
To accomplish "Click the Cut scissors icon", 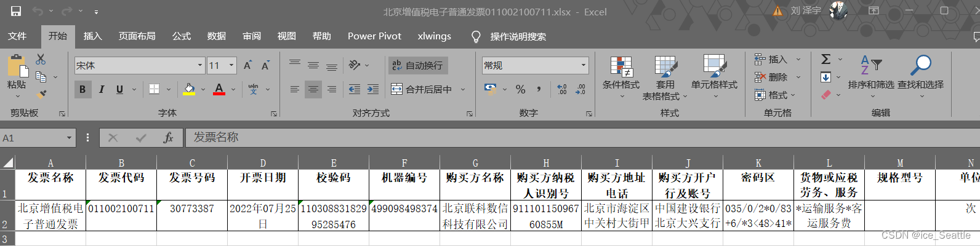I will pos(41,59).
